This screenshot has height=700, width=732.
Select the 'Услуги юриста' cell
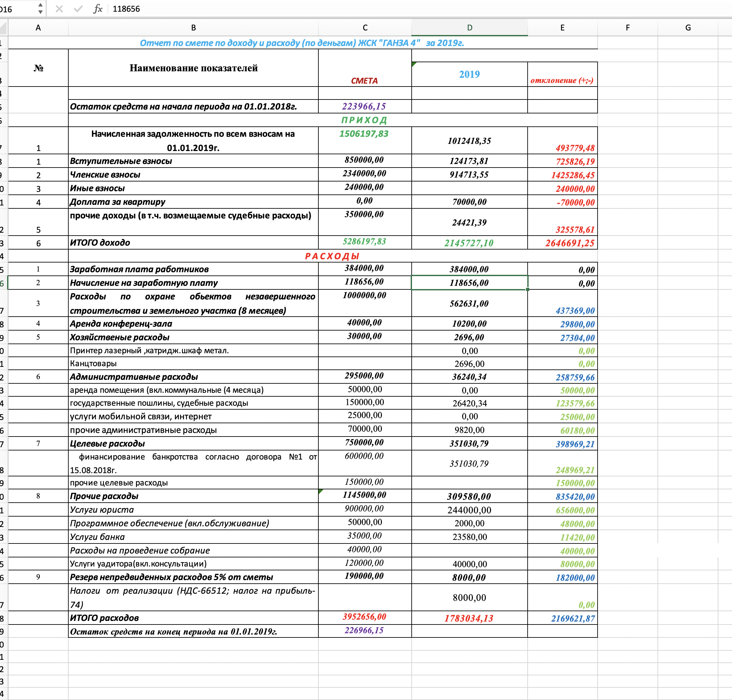[x=193, y=510]
